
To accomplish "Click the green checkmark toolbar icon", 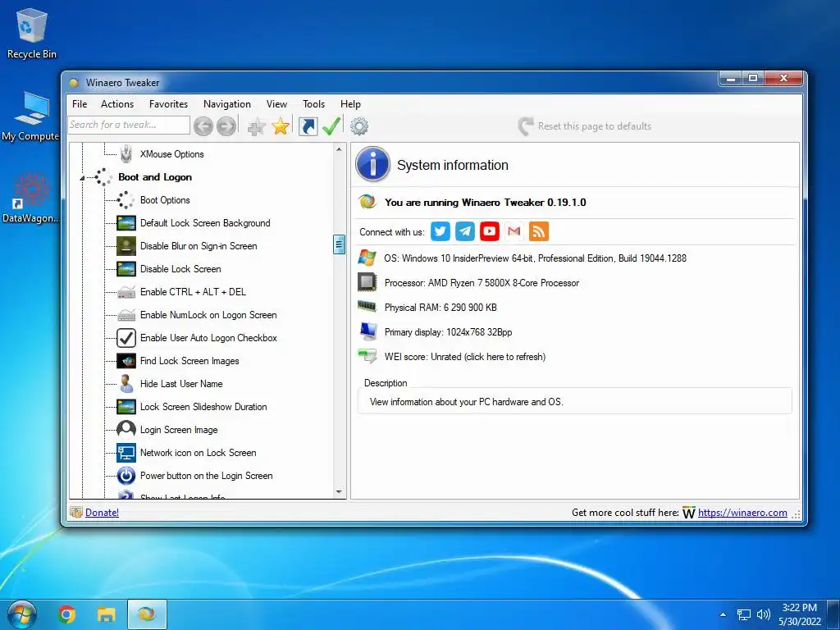I will (331, 126).
